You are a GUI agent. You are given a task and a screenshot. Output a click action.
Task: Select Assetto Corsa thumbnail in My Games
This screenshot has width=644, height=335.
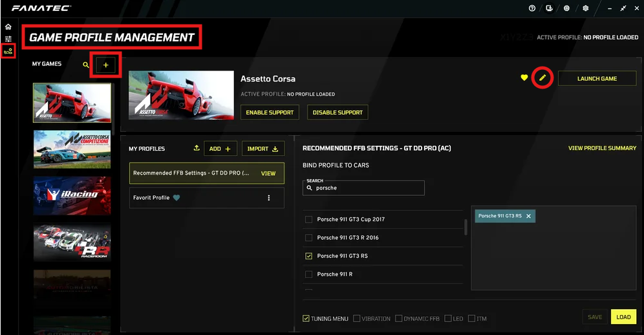(72, 103)
